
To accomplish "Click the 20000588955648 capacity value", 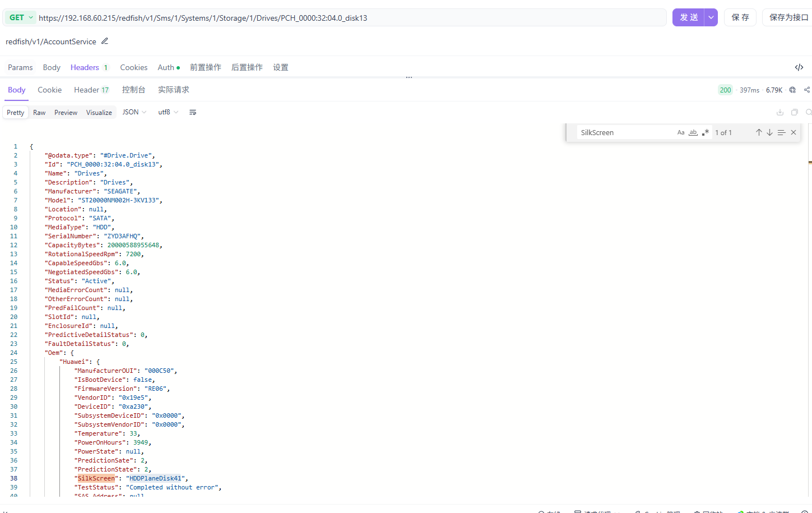I will pos(133,245).
